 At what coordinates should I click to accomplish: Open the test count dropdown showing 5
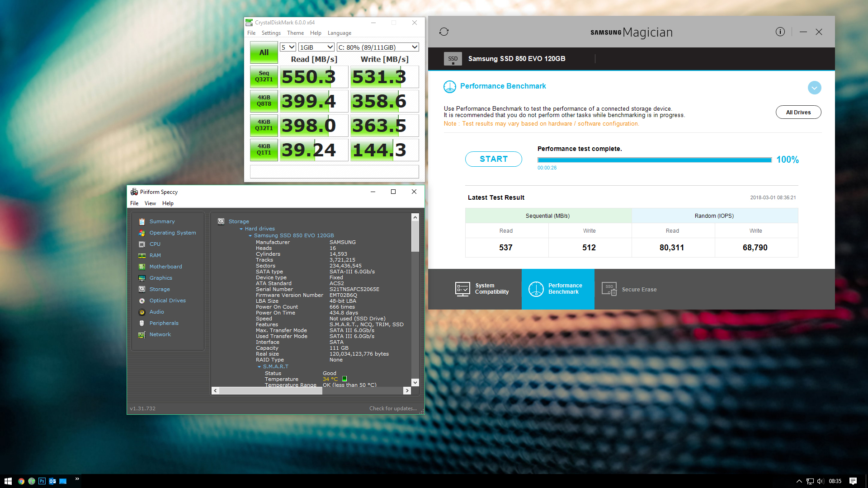pyautogui.click(x=288, y=47)
